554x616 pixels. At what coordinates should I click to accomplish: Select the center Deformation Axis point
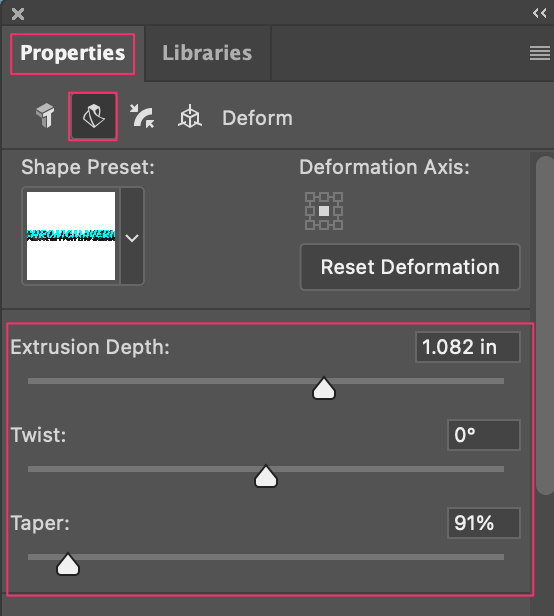324,211
